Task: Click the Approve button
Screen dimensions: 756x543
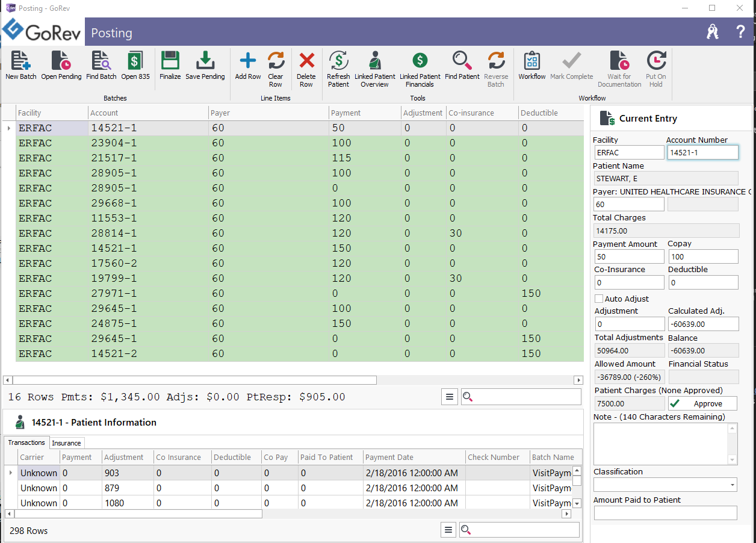Action: 702,403
